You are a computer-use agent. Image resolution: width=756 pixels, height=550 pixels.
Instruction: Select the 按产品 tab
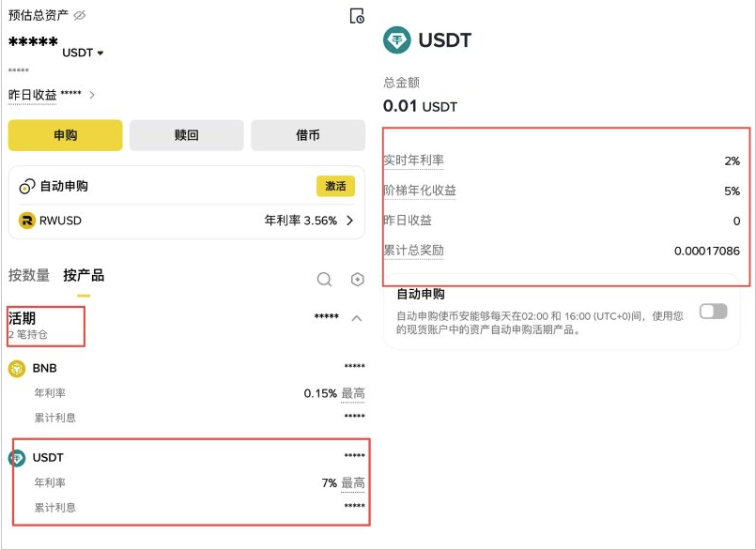pyautogui.click(x=84, y=276)
